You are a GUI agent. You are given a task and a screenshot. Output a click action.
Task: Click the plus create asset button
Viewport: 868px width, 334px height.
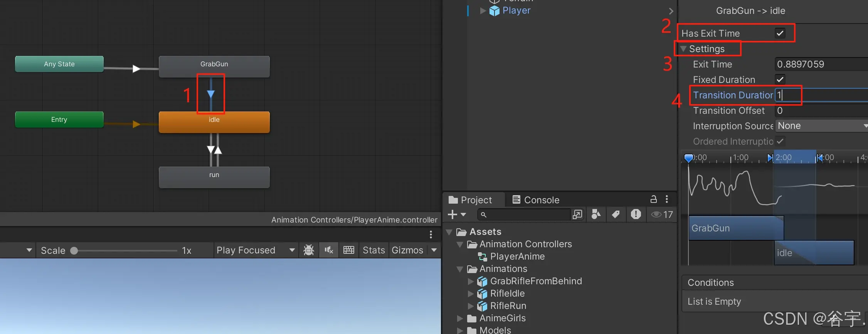453,214
